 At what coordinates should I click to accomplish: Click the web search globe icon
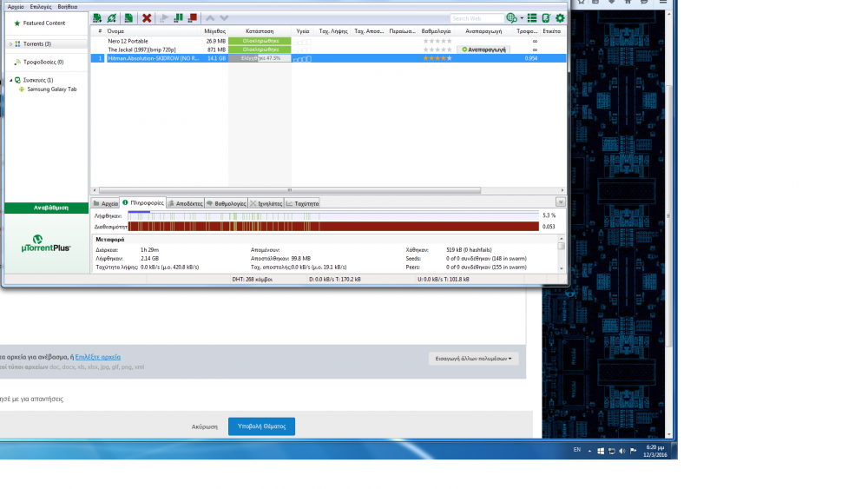coord(511,18)
